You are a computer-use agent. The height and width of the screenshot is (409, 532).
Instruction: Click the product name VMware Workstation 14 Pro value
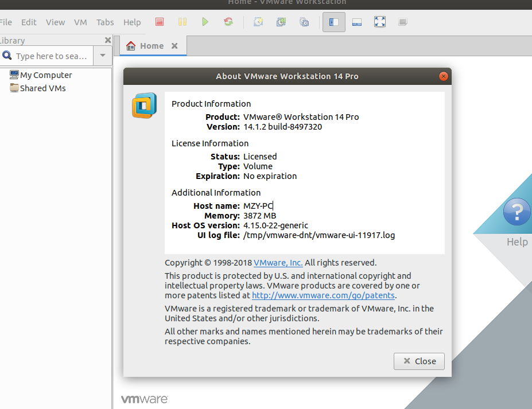(301, 117)
